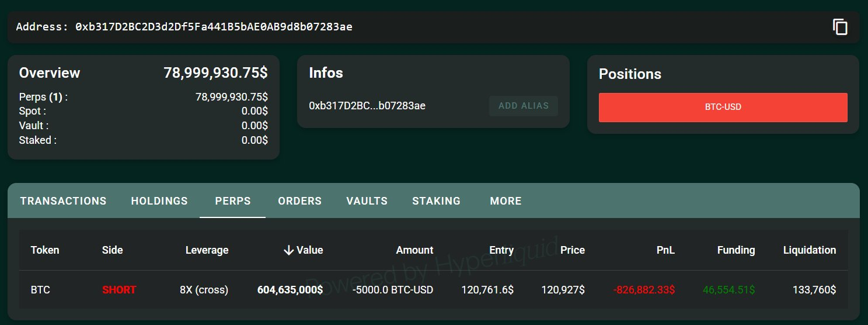Open the Transactions tab

(x=63, y=201)
